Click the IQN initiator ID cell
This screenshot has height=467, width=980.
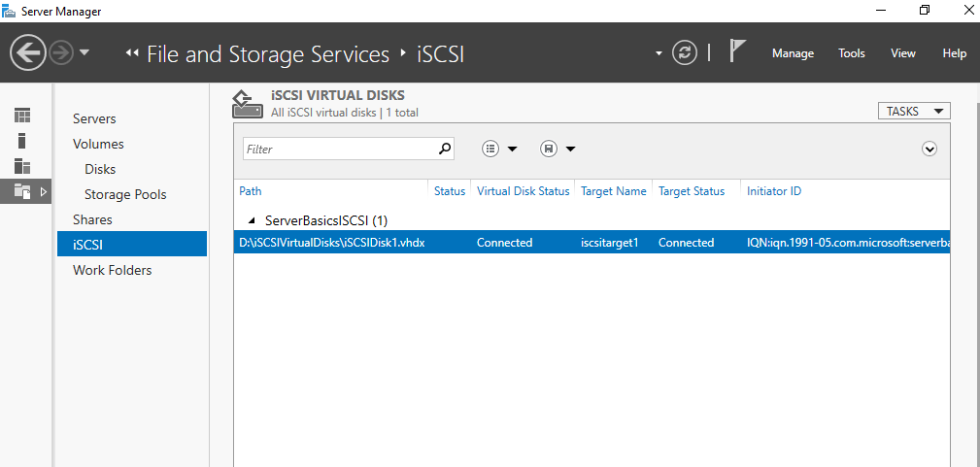848,243
